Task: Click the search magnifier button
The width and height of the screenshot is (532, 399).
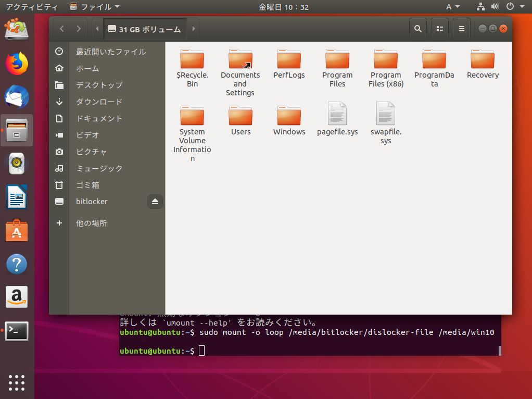Action: [x=418, y=29]
